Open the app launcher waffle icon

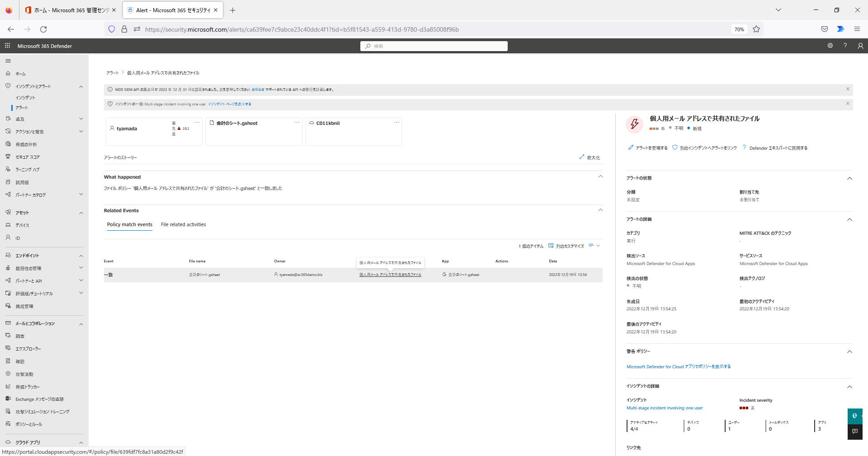[x=7, y=46]
